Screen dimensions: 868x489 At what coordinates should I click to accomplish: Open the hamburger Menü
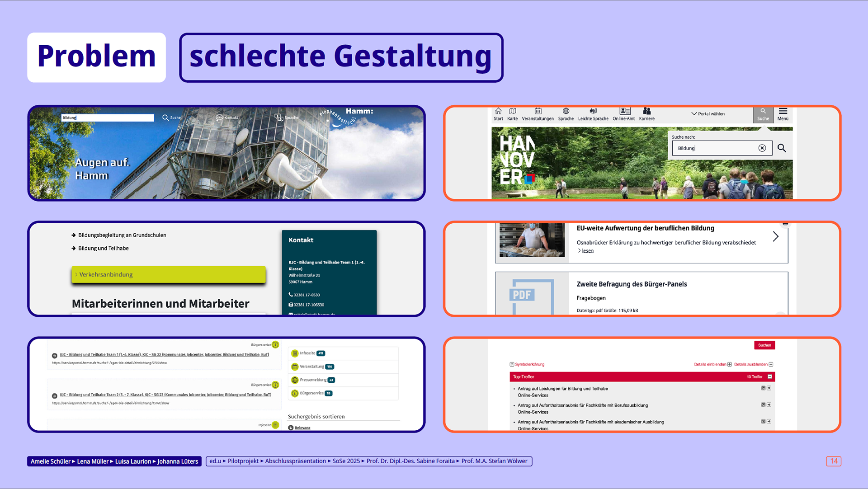point(783,114)
